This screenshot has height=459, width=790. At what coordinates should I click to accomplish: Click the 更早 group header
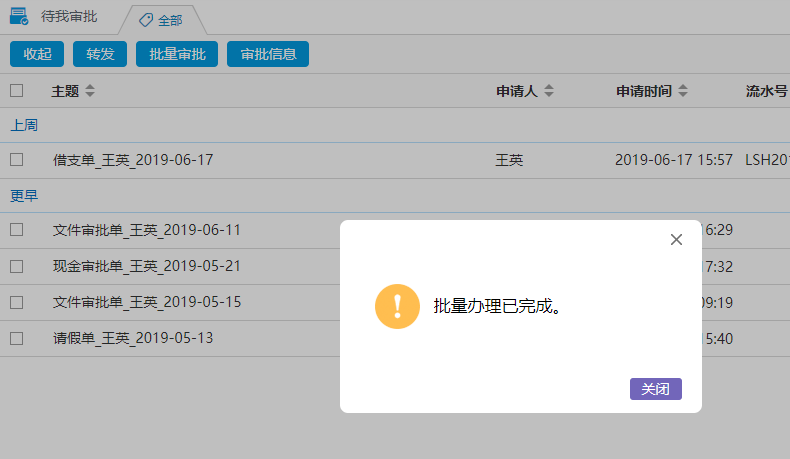(x=24, y=195)
